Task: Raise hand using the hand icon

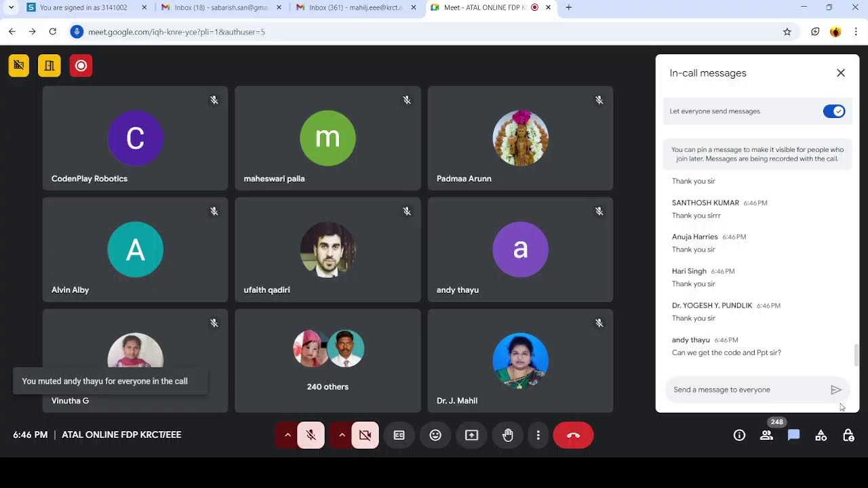Action: click(507, 435)
